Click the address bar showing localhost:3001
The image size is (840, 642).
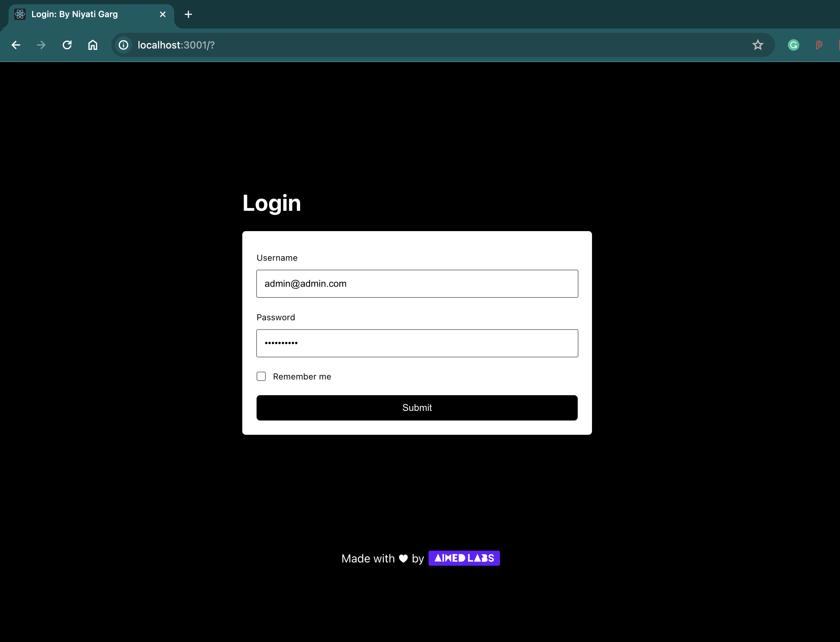tap(268, 45)
